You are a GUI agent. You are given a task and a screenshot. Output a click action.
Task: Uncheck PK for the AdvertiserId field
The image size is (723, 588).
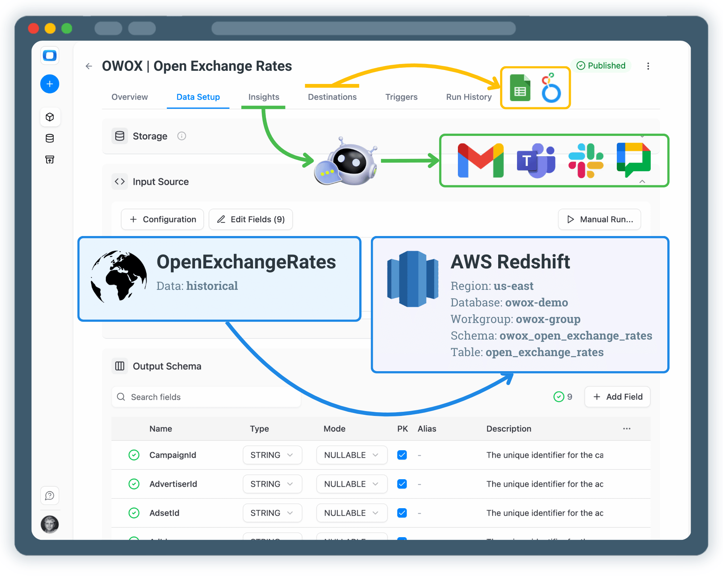[402, 484]
